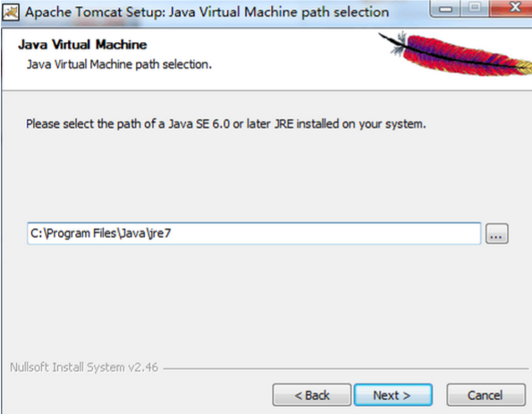
Task: Click the Nullsoft Install System v2.46 label
Action: [x=84, y=368]
